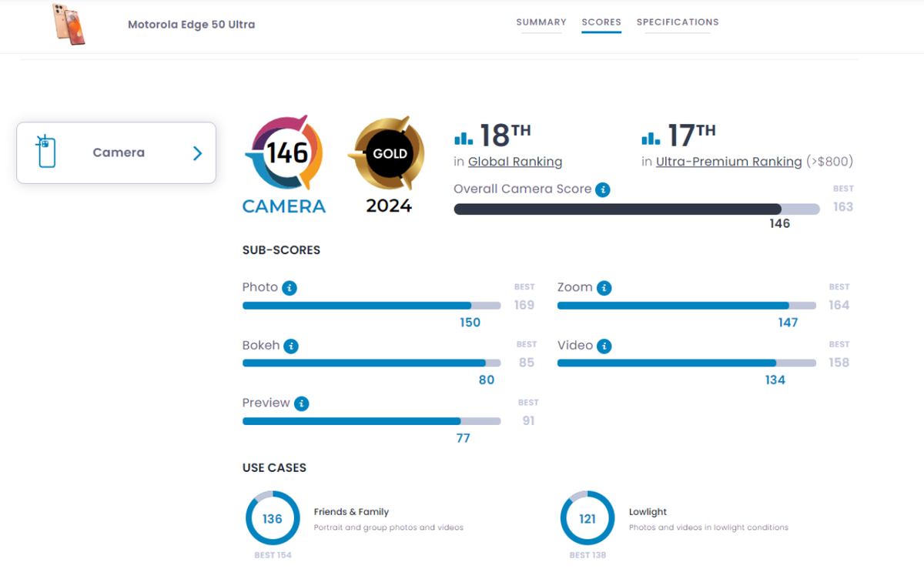This screenshot has width=924, height=569.
Task: Click the best Preview score 91
Action: [x=528, y=420]
